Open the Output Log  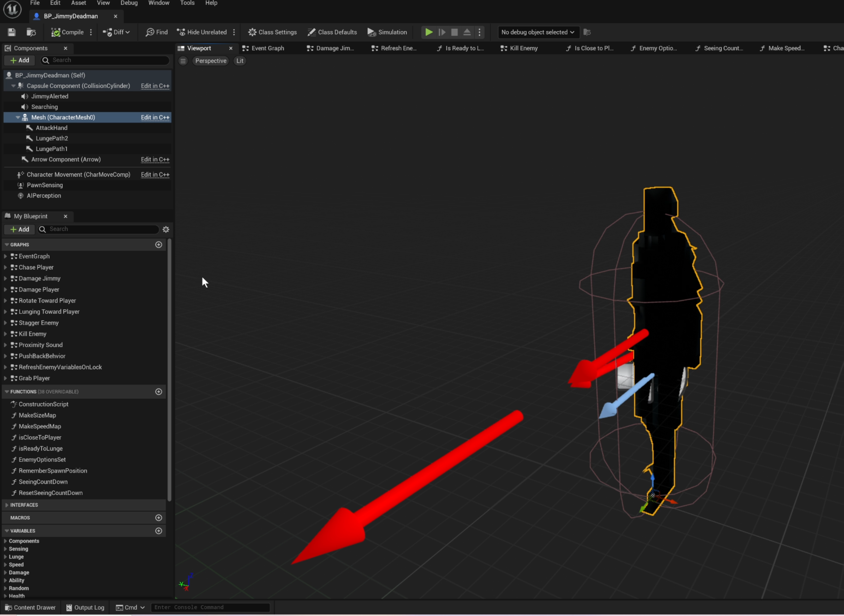(x=85, y=607)
